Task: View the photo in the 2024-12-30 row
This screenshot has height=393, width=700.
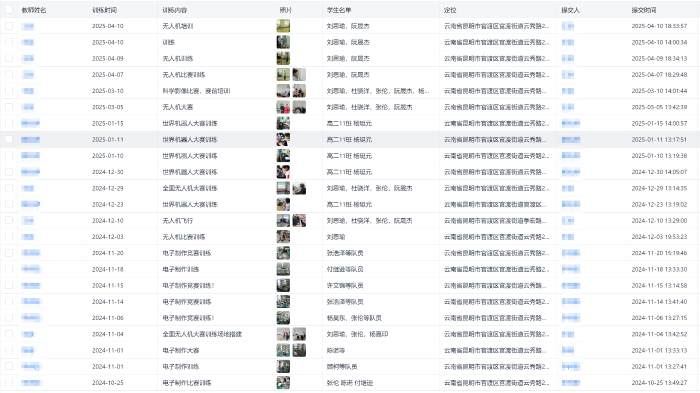Action: 283,171
